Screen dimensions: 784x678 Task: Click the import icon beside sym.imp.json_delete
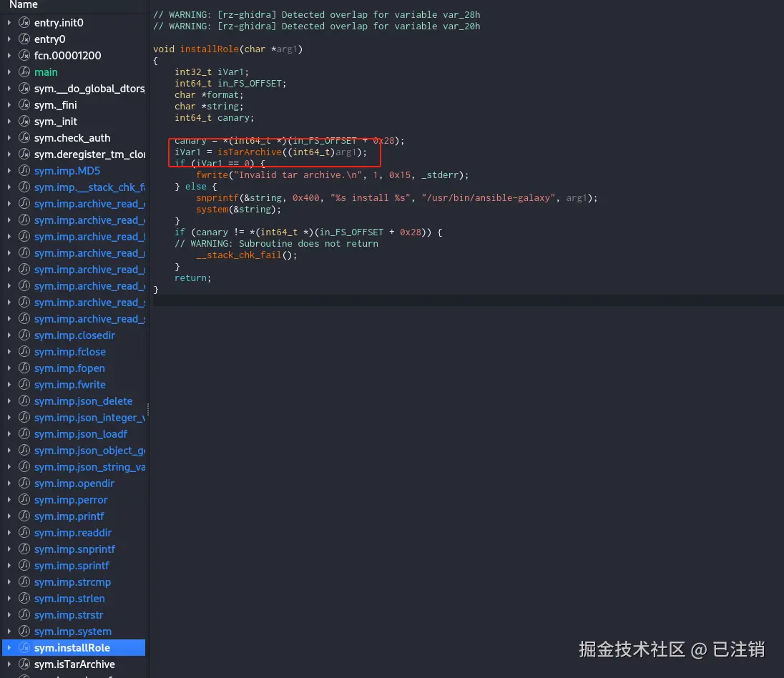coord(24,401)
